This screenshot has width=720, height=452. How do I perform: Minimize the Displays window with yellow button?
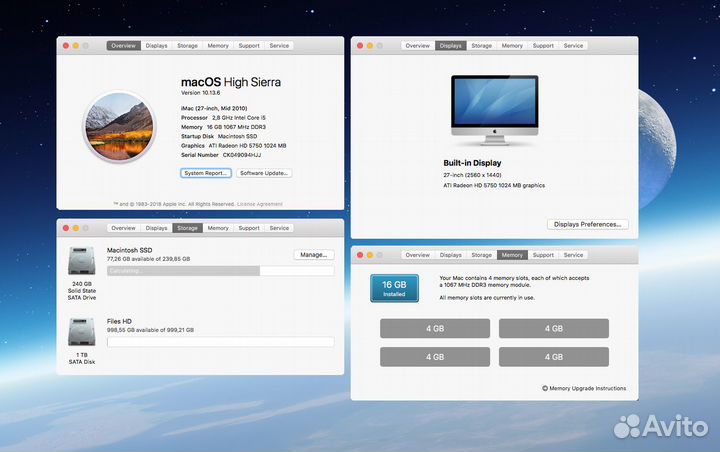[x=370, y=45]
